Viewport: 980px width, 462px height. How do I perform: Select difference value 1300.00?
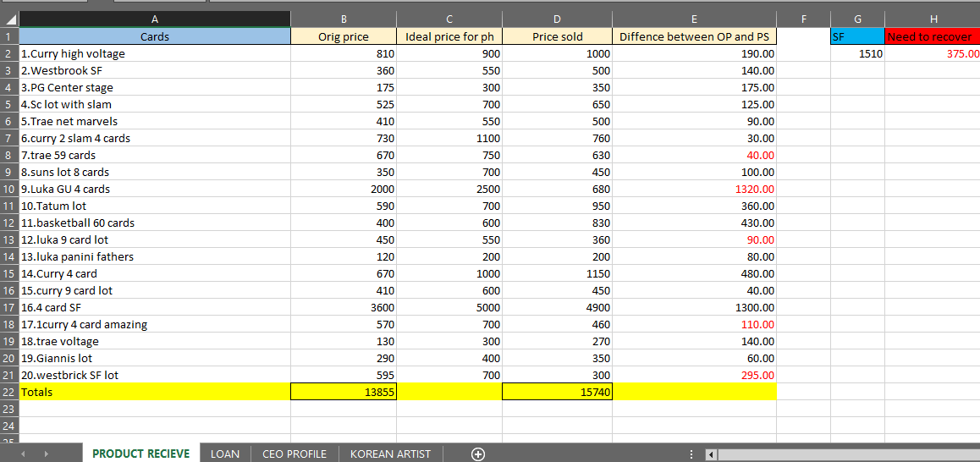[694, 308]
